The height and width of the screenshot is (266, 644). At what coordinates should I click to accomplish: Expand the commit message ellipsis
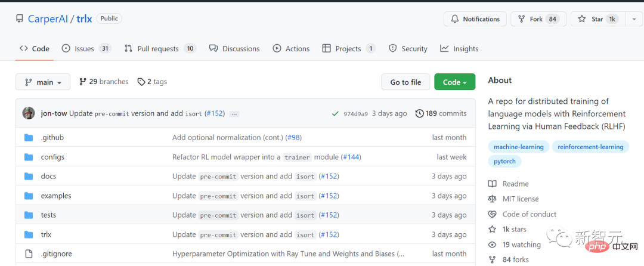coord(234,114)
